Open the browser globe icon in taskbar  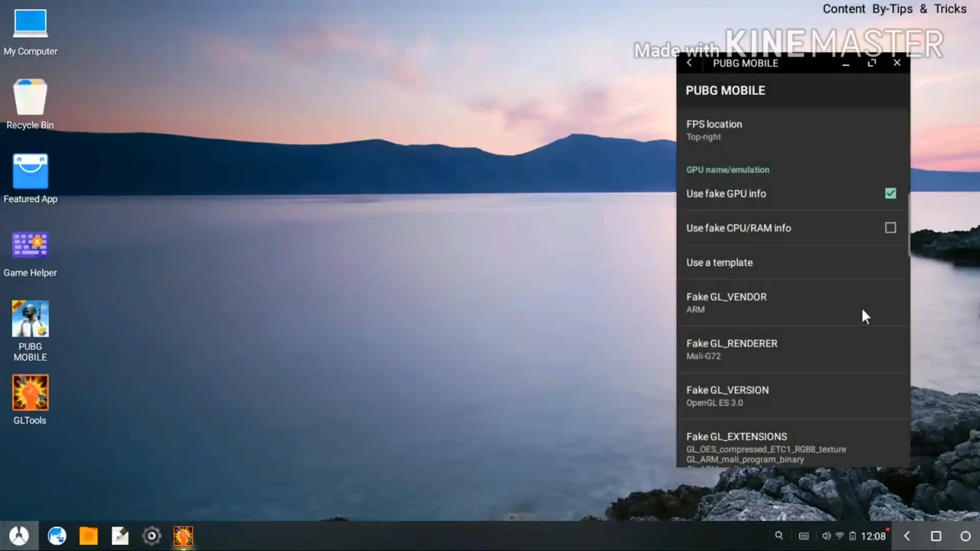tap(57, 536)
